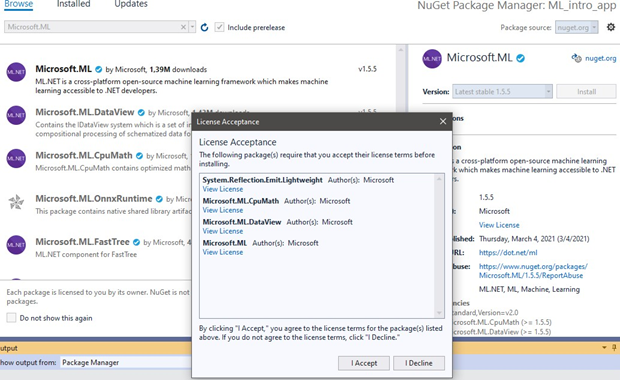
Task: Click Microsoft.ML.CpuMath name in license list
Action: (x=240, y=201)
